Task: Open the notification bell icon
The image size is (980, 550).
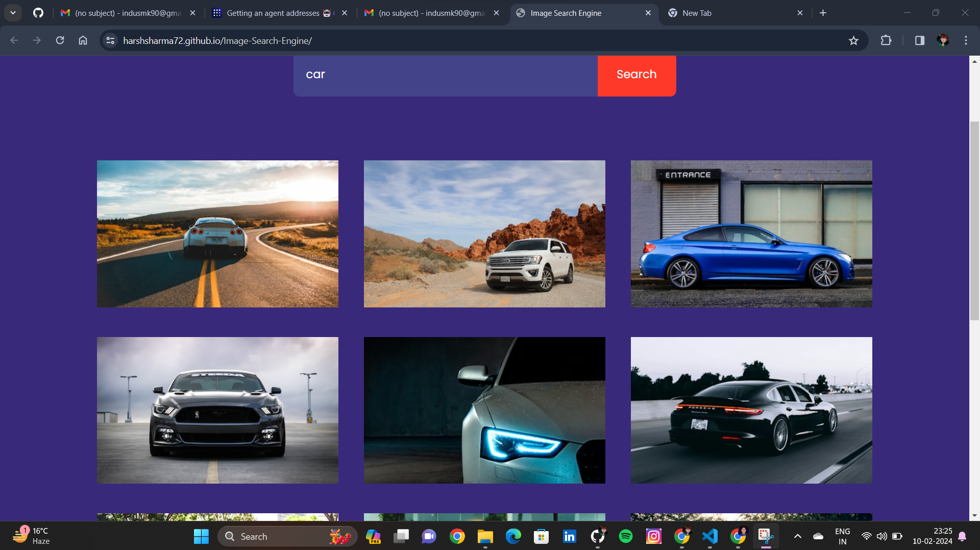Action: tap(963, 536)
